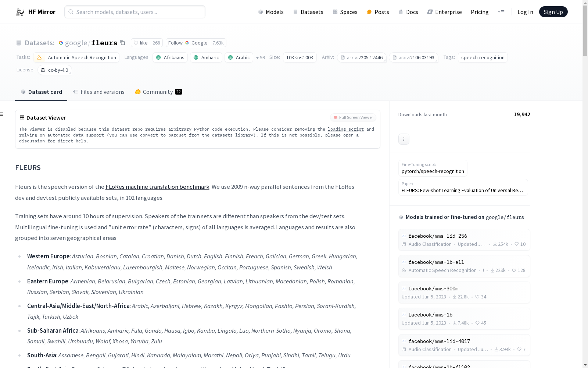The width and height of the screenshot is (588, 368).
Task: Click the 7.63k followers count
Action: [218, 43]
